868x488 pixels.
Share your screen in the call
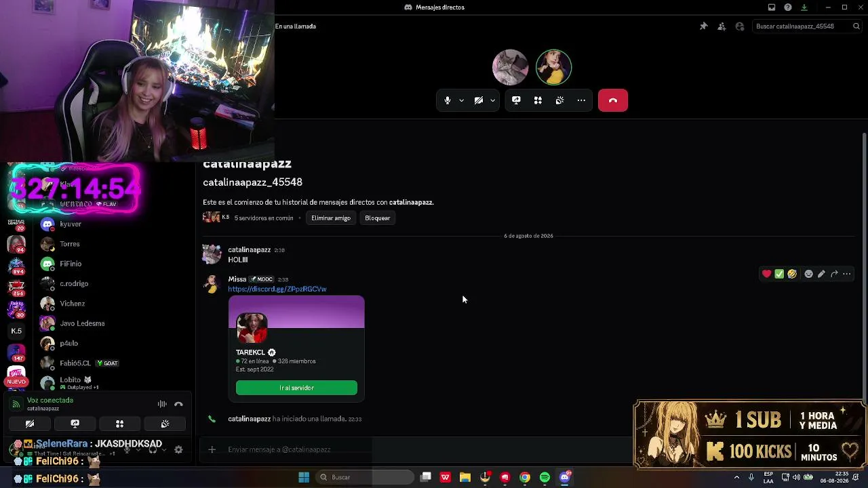tap(516, 100)
